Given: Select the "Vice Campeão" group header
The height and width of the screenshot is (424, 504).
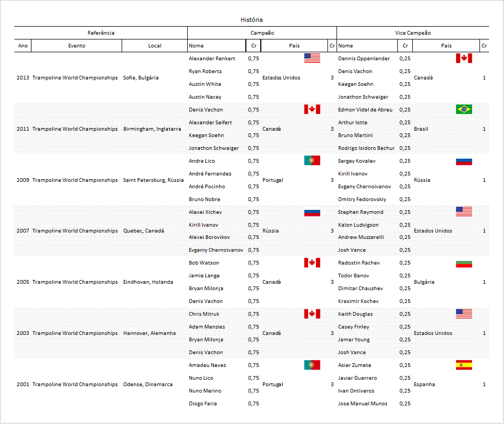Looking at the screenshot, I should 413,33.
